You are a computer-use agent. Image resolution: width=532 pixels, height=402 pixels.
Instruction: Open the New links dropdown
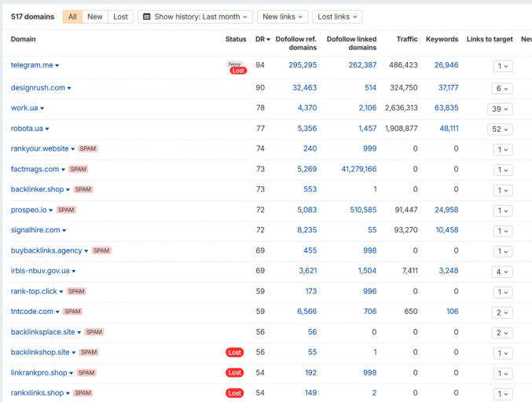(282, 16)
